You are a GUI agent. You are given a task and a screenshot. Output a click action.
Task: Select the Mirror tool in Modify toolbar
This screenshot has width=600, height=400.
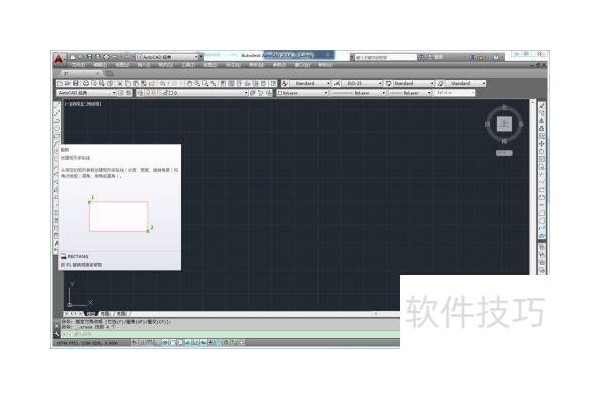(x=542, y=121)
